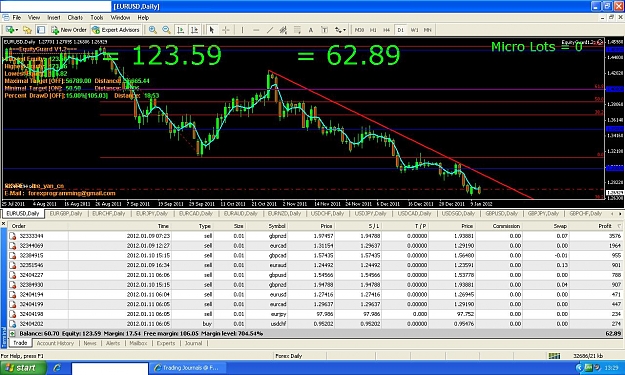Open the Journal terminal tab
This screenshot has width=625, height=375.
click(x=193, y=343)
